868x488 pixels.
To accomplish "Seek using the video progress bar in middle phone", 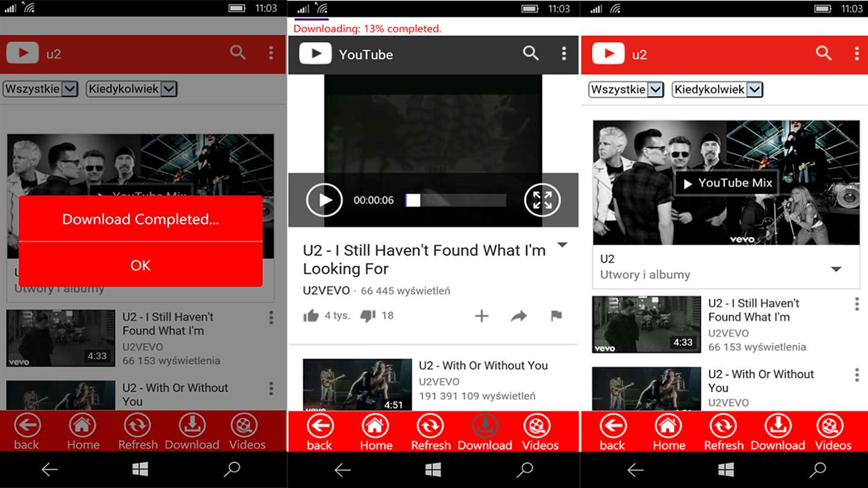I will pos(456,200).
